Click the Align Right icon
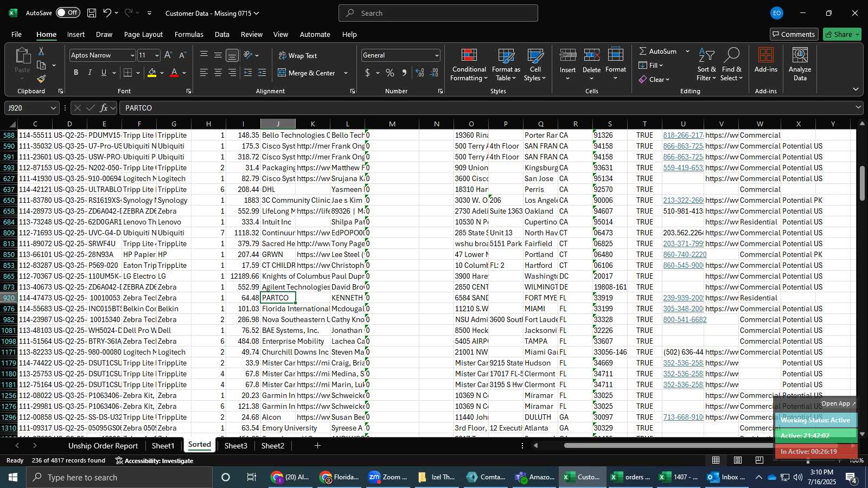The image size is (868, 488). 232,73
